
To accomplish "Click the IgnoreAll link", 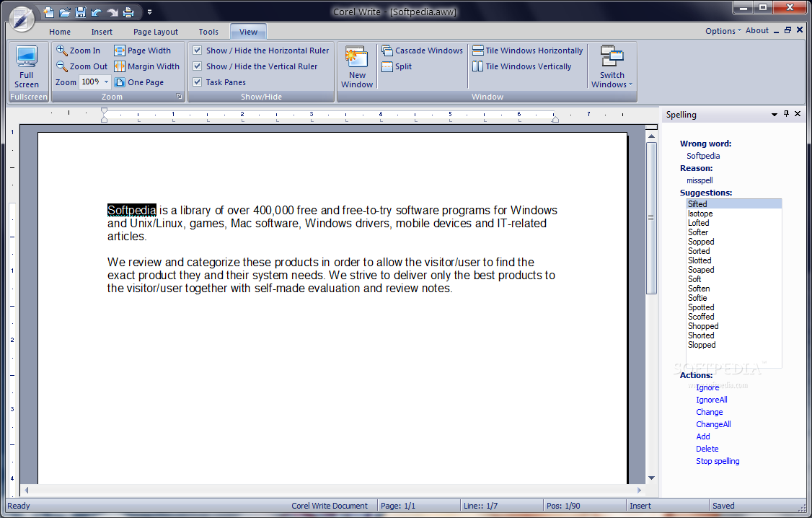I will (x=712, y=400).
